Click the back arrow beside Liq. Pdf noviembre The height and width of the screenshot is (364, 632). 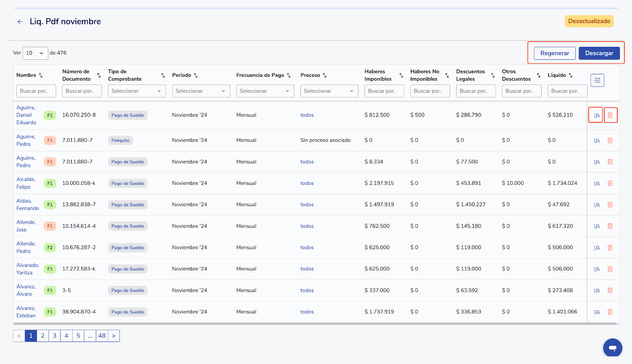point(20,22)
